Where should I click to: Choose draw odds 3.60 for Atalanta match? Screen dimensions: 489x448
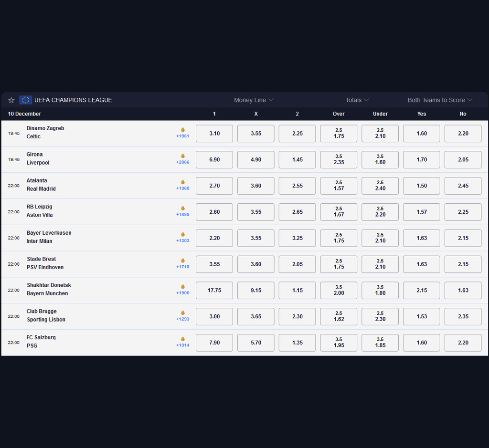coord(256,186)
